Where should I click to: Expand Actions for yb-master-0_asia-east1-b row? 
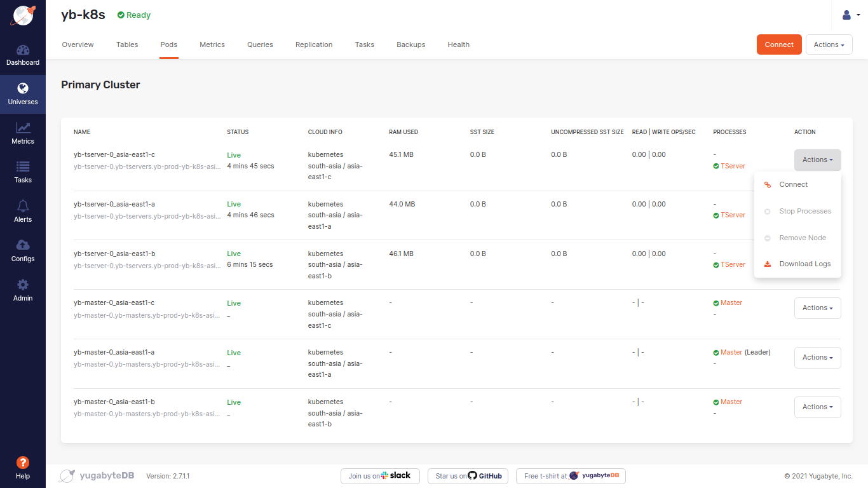(x=817, y=407)
